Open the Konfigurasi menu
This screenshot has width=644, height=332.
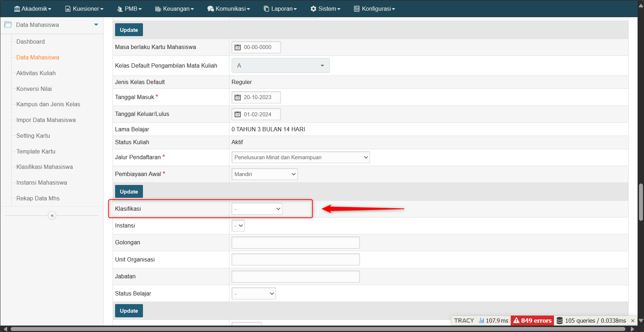(375, 9)
